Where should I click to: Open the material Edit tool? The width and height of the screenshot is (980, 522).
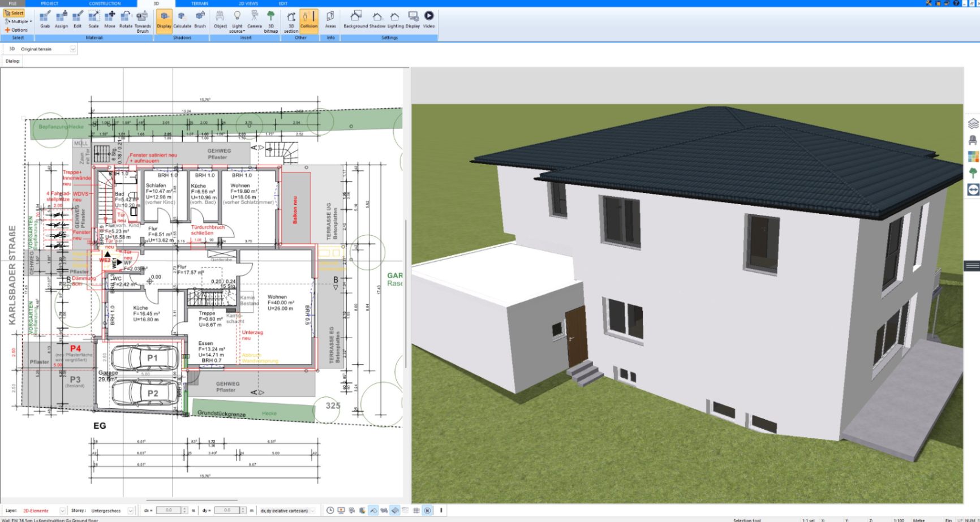click(x=78, y=20)
